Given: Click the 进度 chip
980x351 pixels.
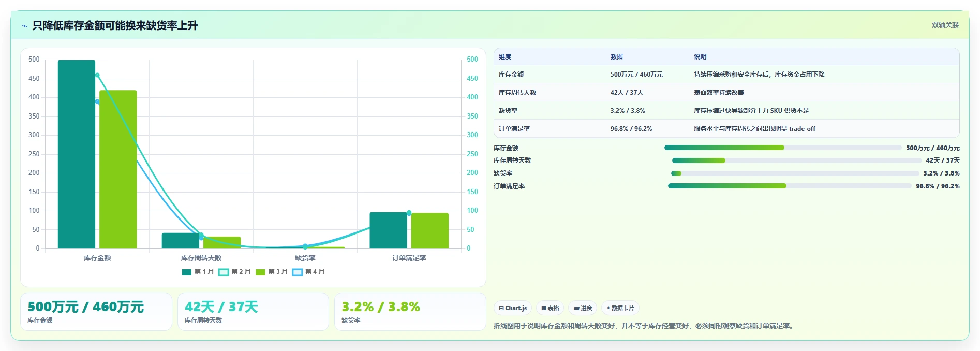Looking at the screenshot, I should (583, 308).
